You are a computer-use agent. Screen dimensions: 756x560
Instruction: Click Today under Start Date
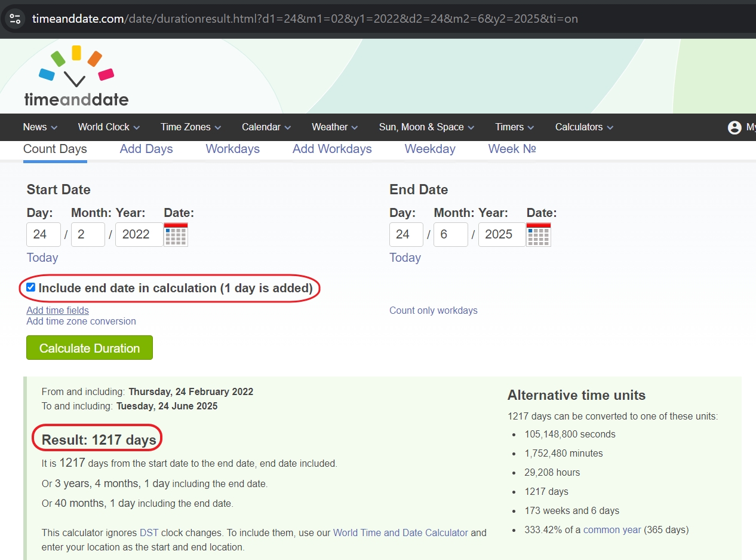(x=42, y=258)
